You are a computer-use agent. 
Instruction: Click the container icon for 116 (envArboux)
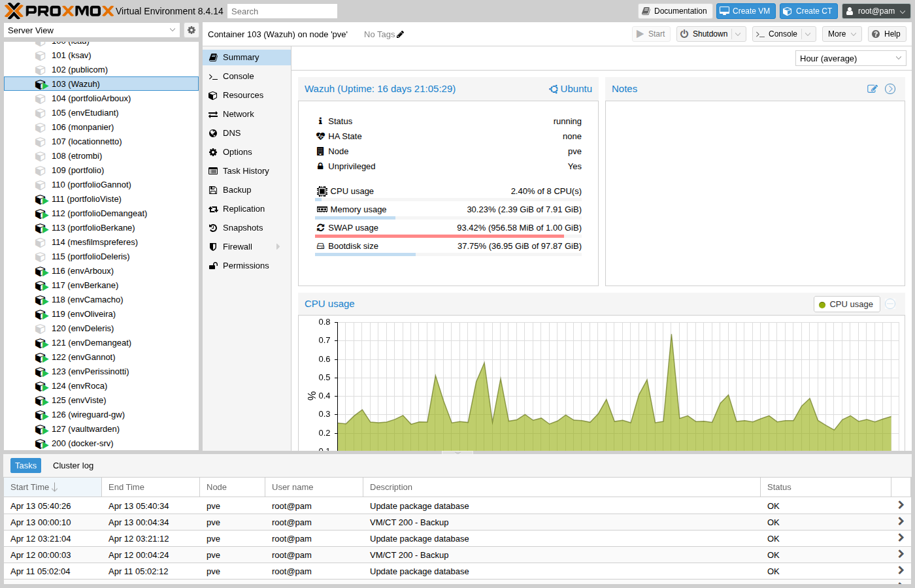pos(41,271)
